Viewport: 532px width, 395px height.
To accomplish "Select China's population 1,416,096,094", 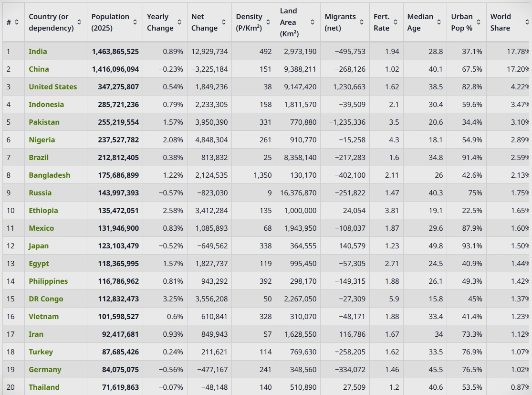I will tap(115, 69).
